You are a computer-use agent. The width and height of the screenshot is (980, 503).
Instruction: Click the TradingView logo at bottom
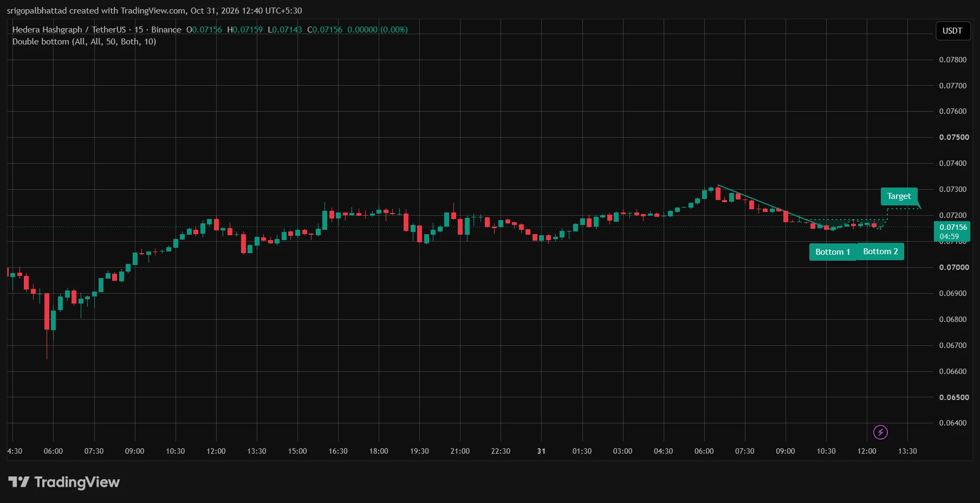64,482
